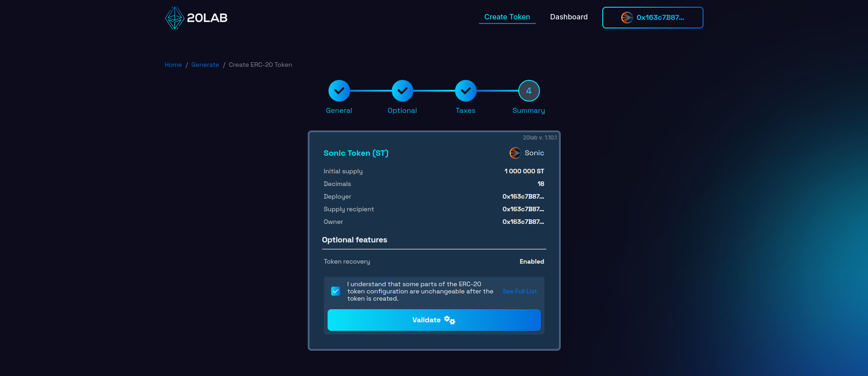The width and height of the screenshot is (868, 376).
Task: Click the Validate button
Action: pyautogui.click(x=434, y=320)
